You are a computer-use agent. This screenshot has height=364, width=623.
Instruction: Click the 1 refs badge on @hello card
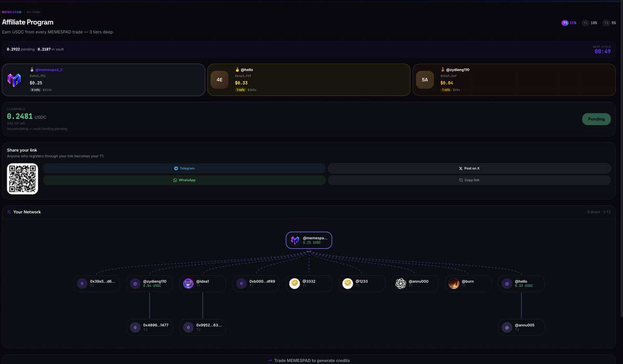(240, 90)
